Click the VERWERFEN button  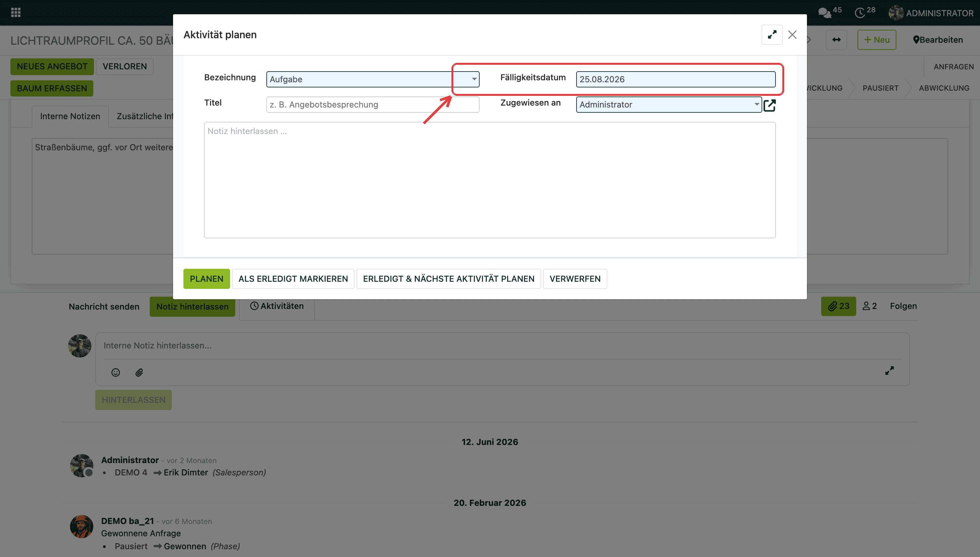(x=575, y=279)
